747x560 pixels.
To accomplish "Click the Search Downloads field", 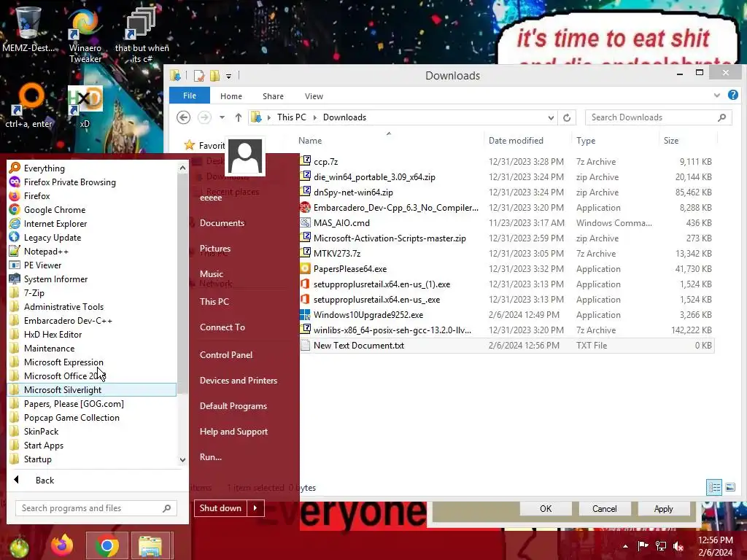I will point(659,117).
